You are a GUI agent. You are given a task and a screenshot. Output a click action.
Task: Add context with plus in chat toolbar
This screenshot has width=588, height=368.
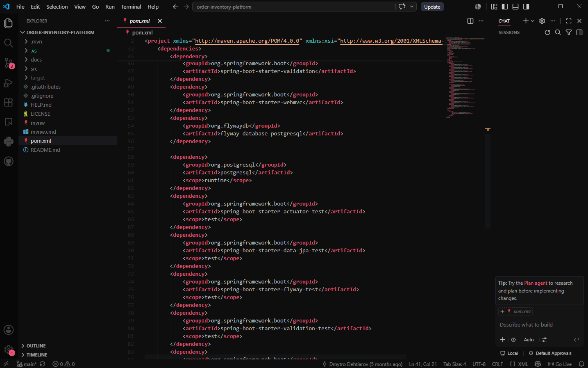(x=502, y=340)
